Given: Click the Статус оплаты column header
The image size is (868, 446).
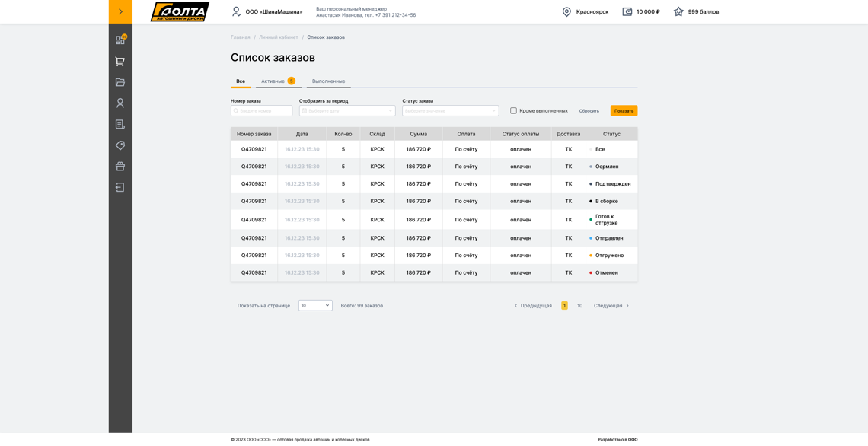Looking at the screenshot, I should click(520, 134).
